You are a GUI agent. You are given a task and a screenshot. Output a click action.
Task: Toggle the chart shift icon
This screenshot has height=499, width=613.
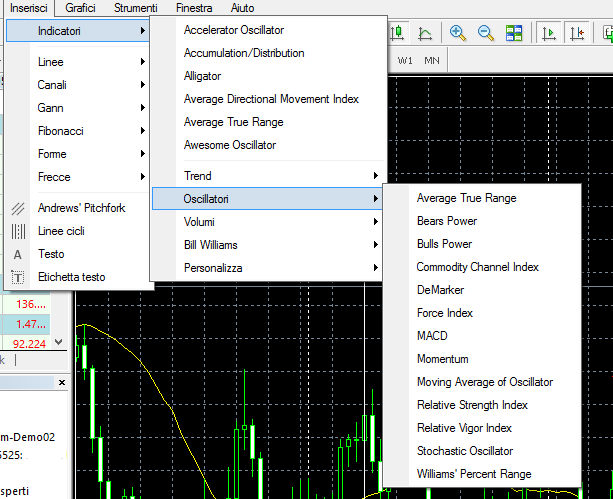click(577, 33)
